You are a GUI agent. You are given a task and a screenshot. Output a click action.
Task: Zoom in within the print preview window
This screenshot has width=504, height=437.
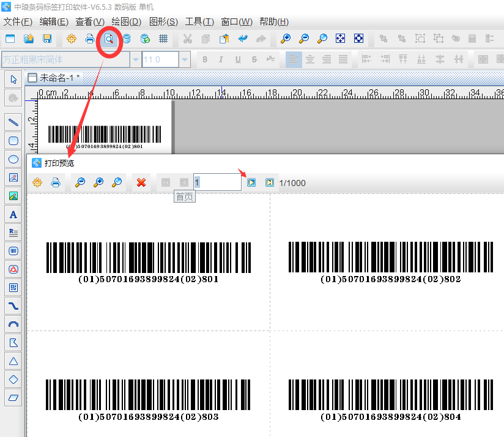click(x=98, y=182)
